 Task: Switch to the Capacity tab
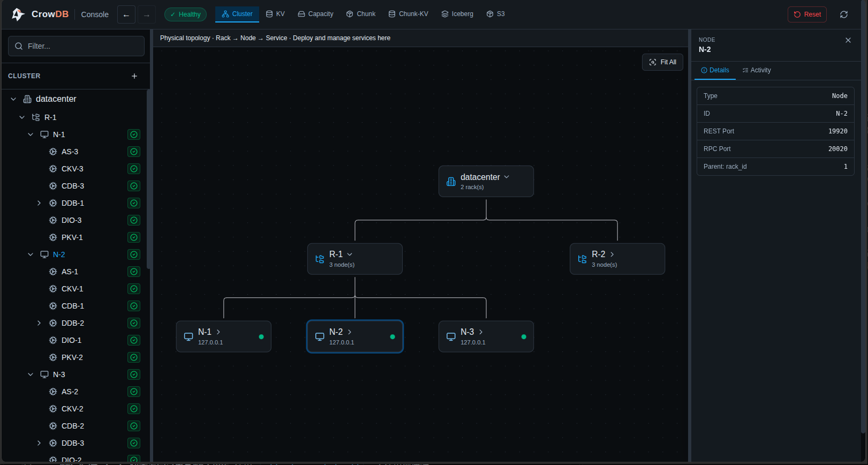click(315, 14)
